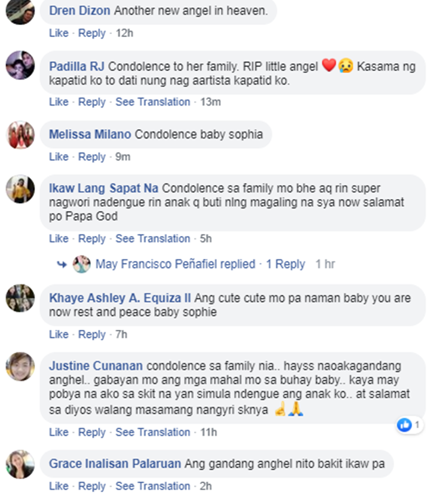The image size is (448, 497).
Task: Reply to Justine Cunanan's comment
Action: click(91, 432)
